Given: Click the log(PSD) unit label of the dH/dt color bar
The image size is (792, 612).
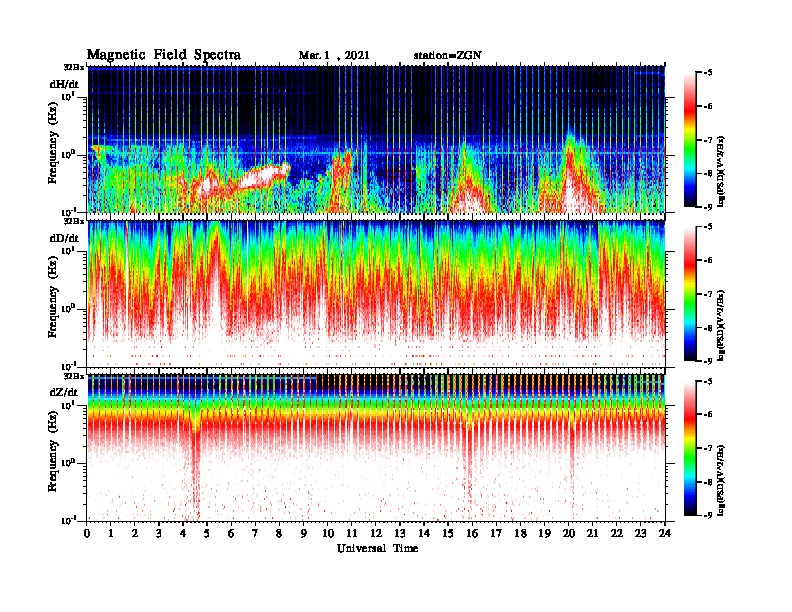Looking at the screenshot, I should pyautogui.click(x=721, y=171).
